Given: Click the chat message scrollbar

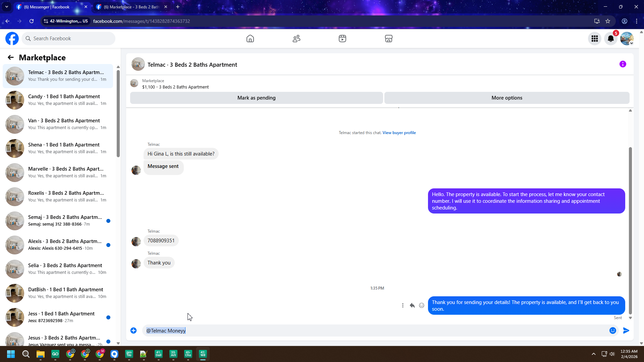Looking at the screenshot, I should pyautogui.click(x=630, y=230).
